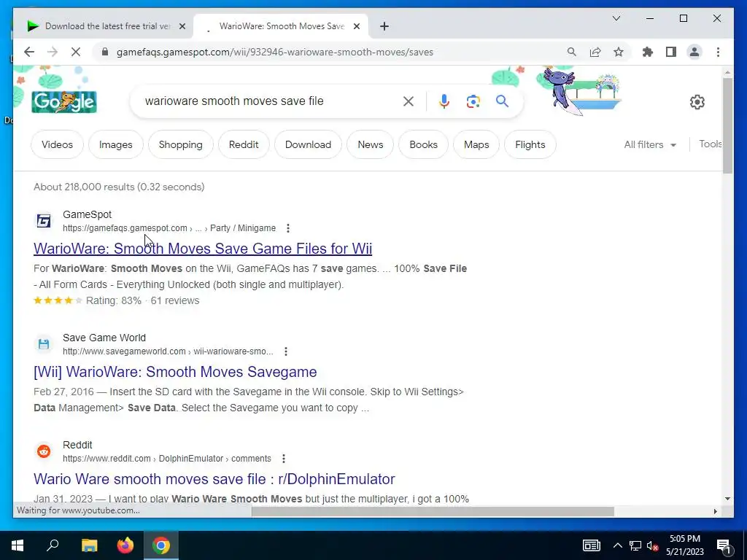Open WarioWare: Smooth Moves Save Game Files link
This screenshot has width=747, height=560.
(x=203, y=248)
